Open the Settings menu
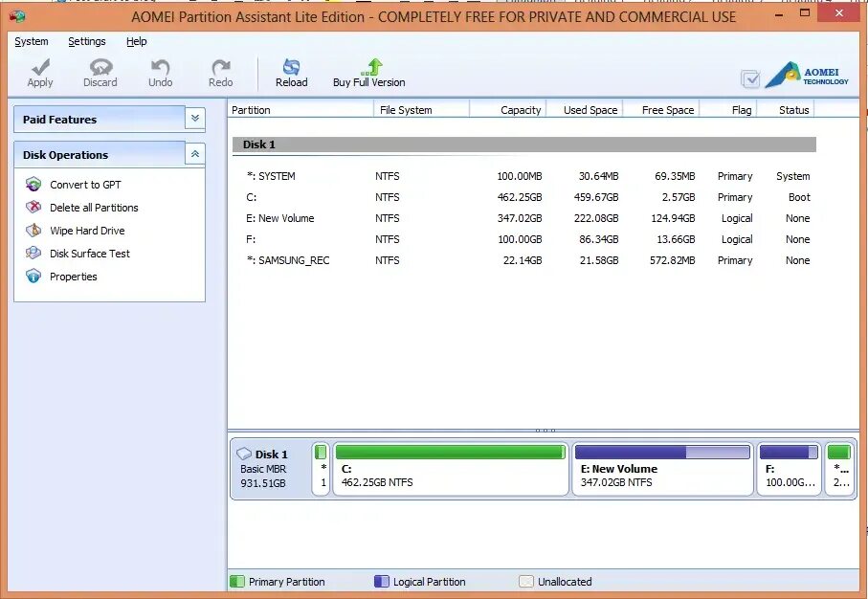868x599 pixels. pyautogui.click(x=87, y=41)
